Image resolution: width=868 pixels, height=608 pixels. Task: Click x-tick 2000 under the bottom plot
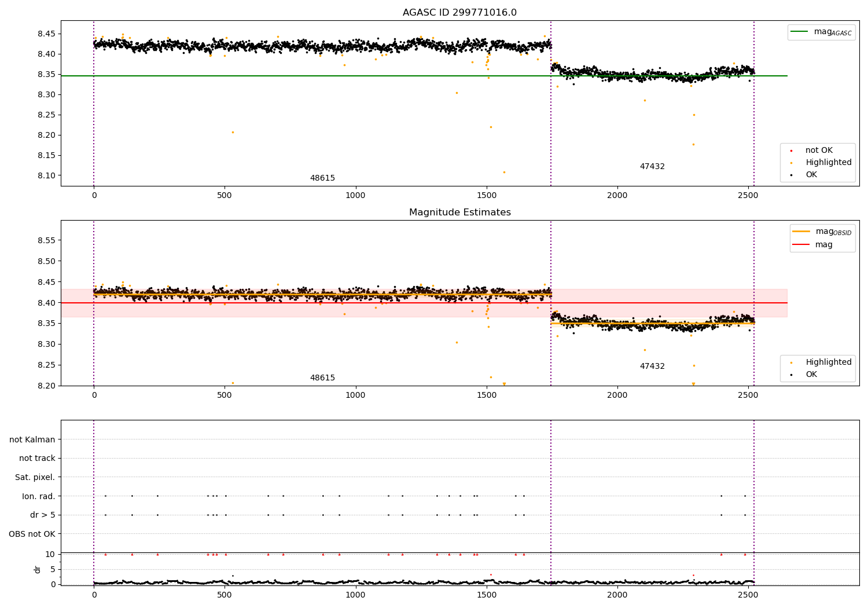(617, 594)
